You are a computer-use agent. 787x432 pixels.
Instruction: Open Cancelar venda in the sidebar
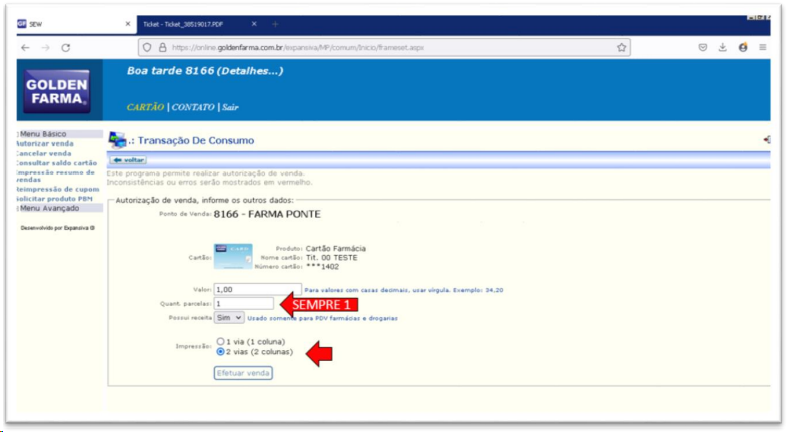coord(44,154)
